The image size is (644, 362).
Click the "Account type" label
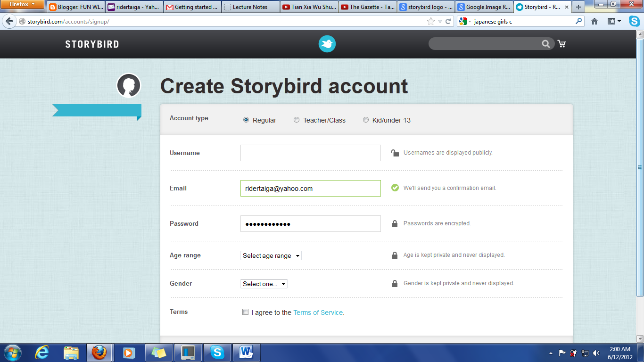point(189,118)
